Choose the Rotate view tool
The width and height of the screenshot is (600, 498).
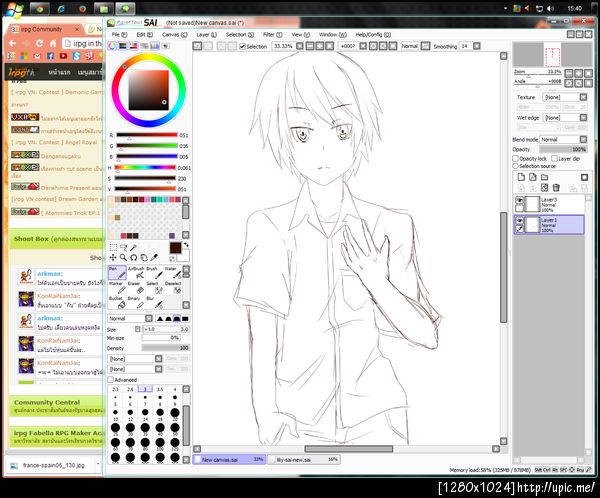pyautogui.click(x=134, y=257)
